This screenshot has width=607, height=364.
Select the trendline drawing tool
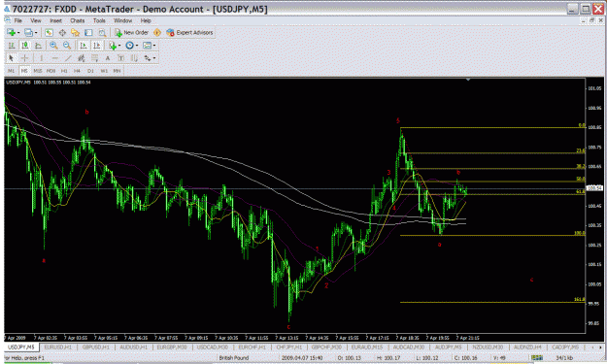point(68,58)
